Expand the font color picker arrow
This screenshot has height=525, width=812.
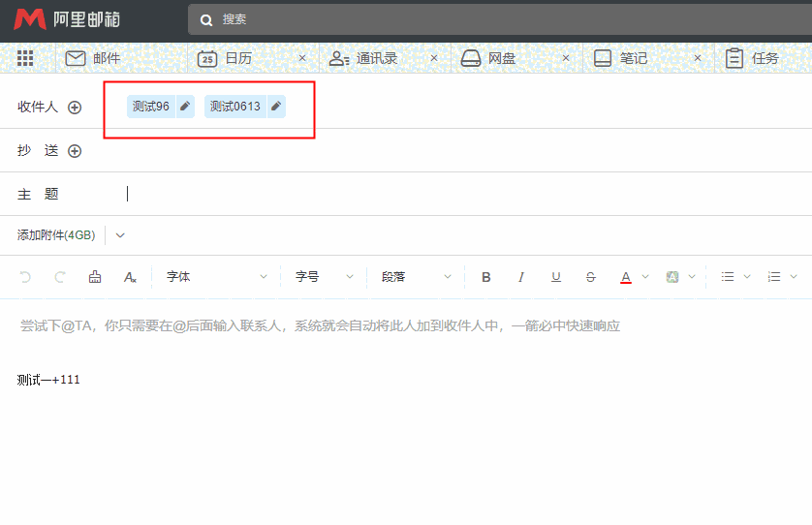point(645,277)
